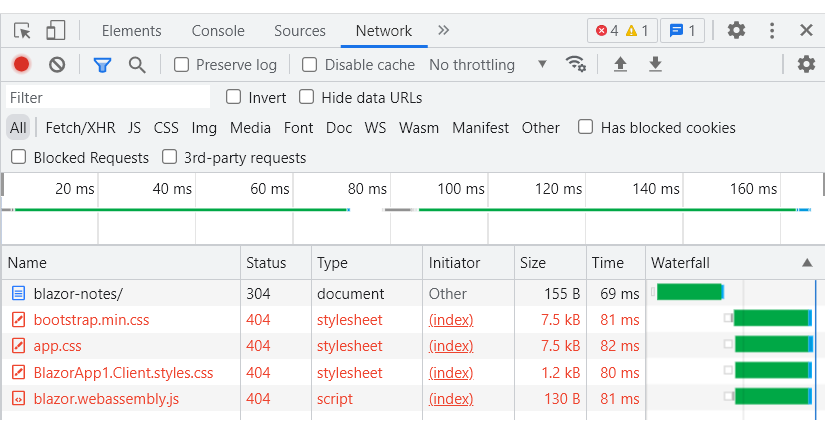Click the blazor-notes/ waterfall bar

click(690, 292)
